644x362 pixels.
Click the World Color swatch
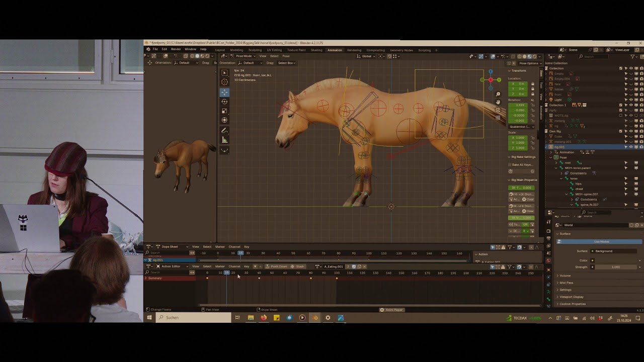tap(616, 260)
